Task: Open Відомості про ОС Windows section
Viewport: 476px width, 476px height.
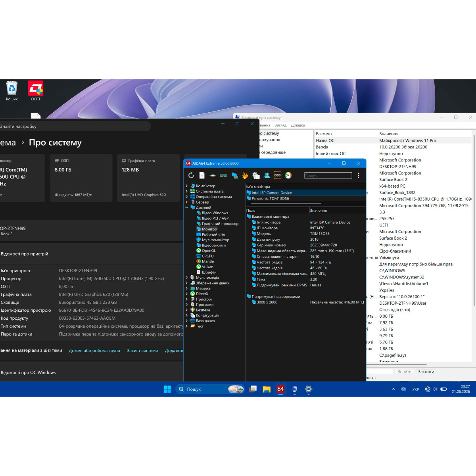Action: click(x=92, y=372)
